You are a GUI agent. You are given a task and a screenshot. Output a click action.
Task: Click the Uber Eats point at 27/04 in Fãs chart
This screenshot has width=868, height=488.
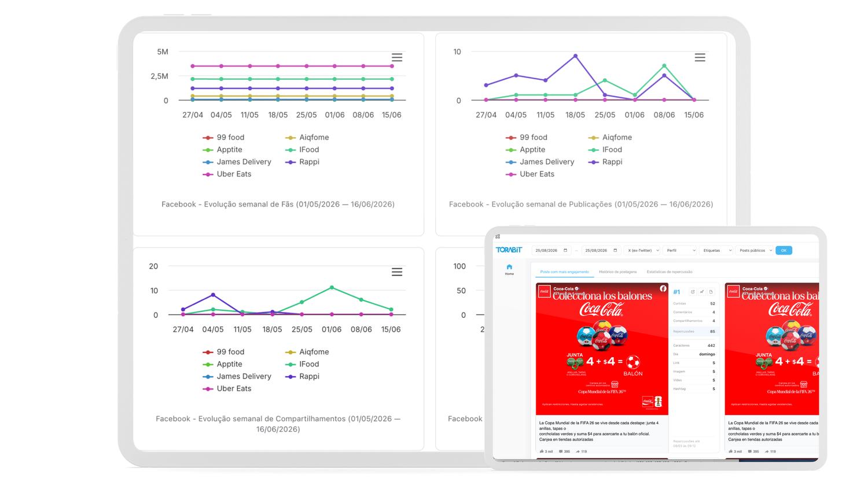[x=193, y=66]
